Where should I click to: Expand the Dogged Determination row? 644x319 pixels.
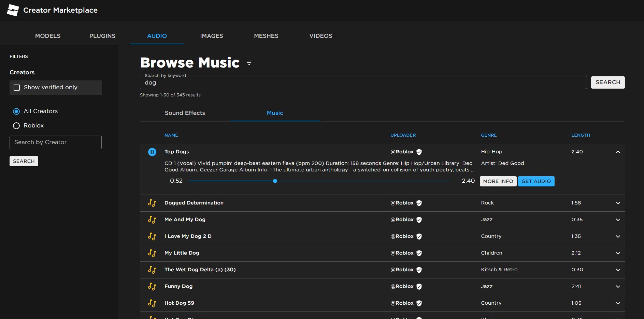point(618,203)
